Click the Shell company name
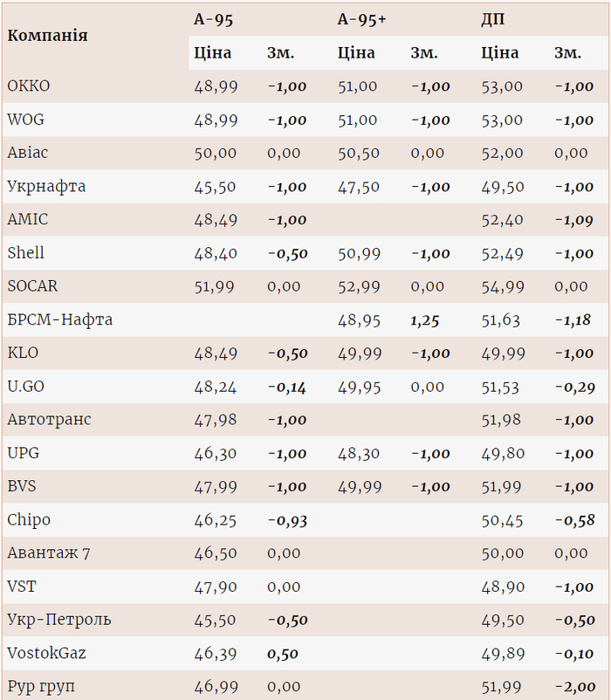 26,253
